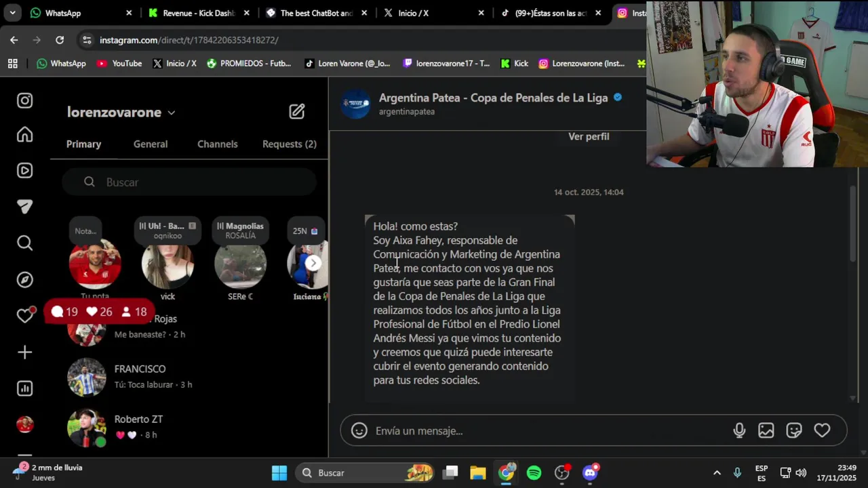Screen dimensions: 868x488
Task: Open Google apps grid in bookmarks bar
Action: point(13,63)
